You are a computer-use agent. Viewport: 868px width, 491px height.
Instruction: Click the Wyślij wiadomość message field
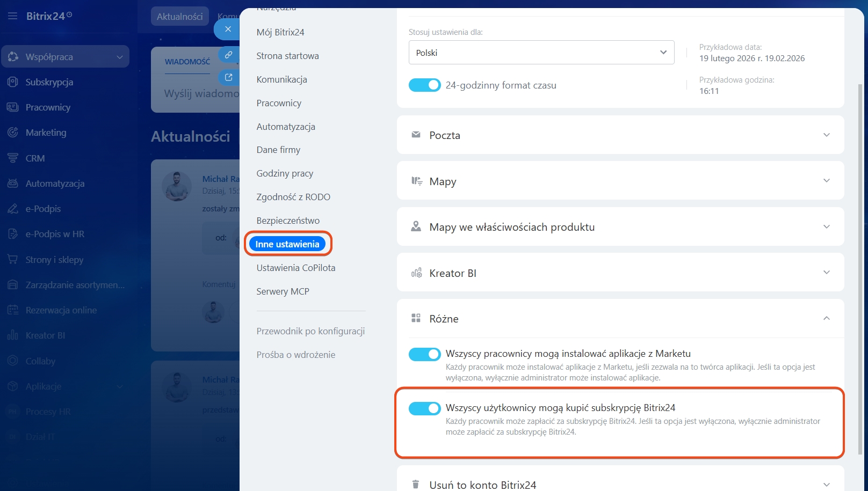(x=201, y=93)
